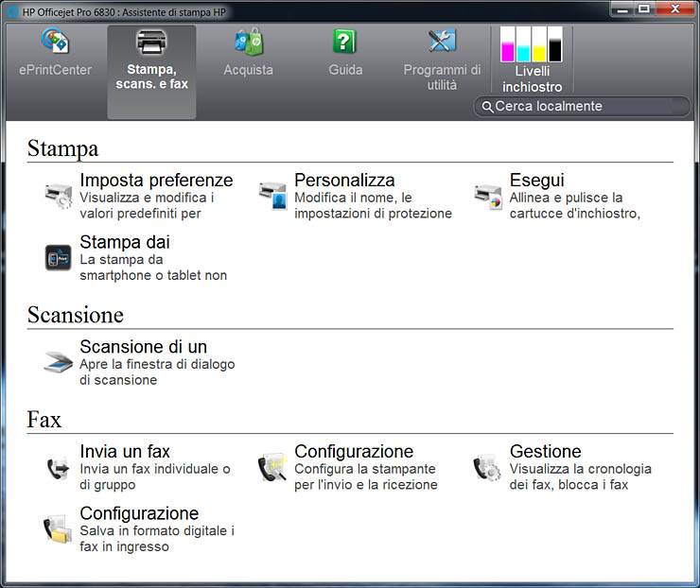The image size is (700, 588).
Task: Open Programmi di utilità tools icon
Action: (x=442, y=42)
